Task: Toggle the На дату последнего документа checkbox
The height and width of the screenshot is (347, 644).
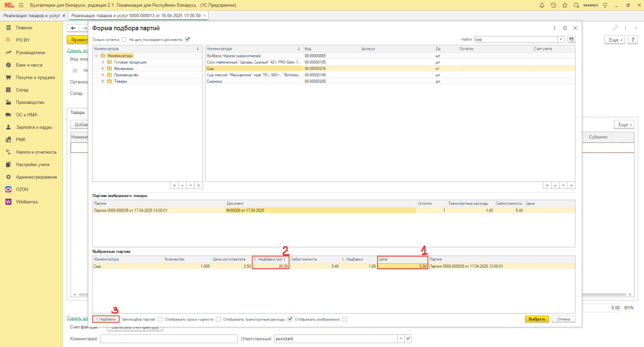Action: pos(187,39)
